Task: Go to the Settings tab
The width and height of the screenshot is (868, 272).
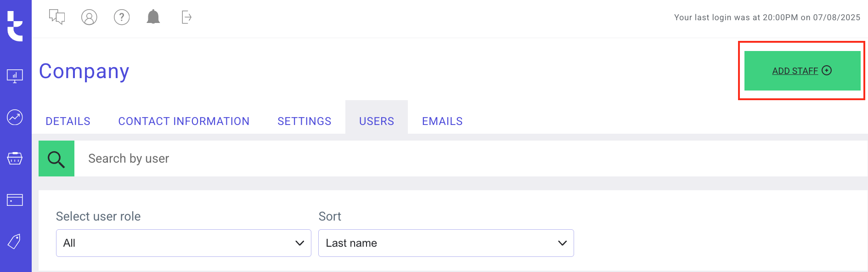Action: coord(304,121)
